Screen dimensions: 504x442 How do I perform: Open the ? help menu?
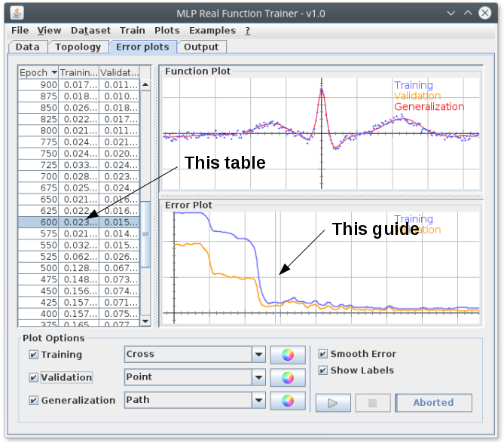248,31
